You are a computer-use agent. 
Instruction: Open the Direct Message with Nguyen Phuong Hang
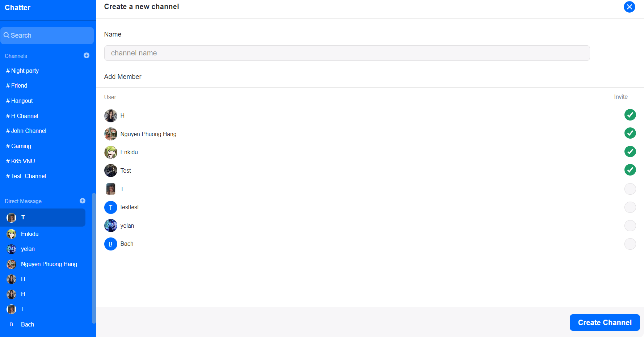pyautogui.click(x=49, y=264)
